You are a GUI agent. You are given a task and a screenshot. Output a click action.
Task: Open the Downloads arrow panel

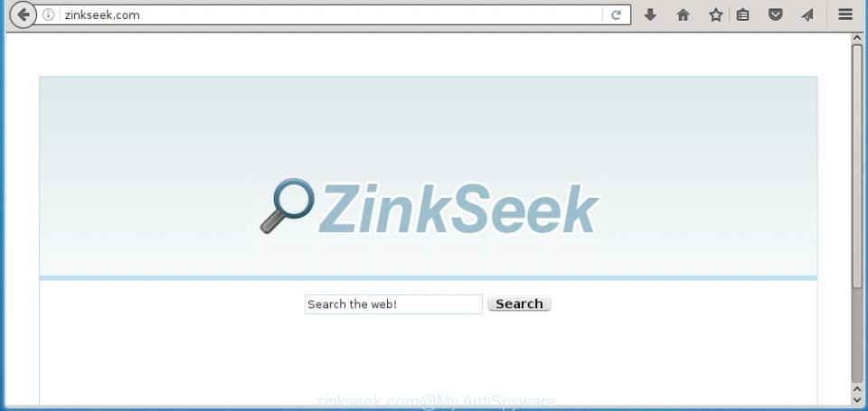[650, 15]
